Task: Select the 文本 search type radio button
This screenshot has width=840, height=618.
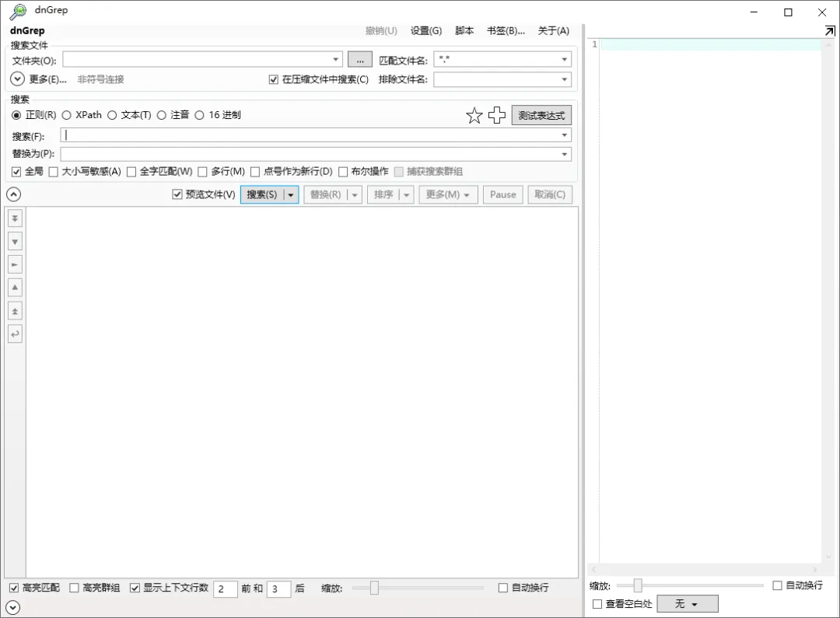Action: point(113,114)
